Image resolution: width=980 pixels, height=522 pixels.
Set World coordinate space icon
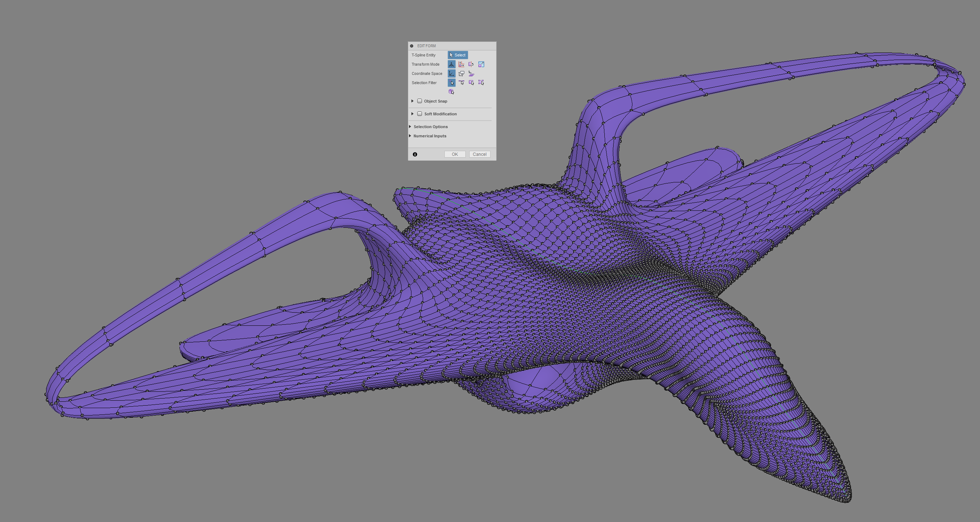[452, 73]
